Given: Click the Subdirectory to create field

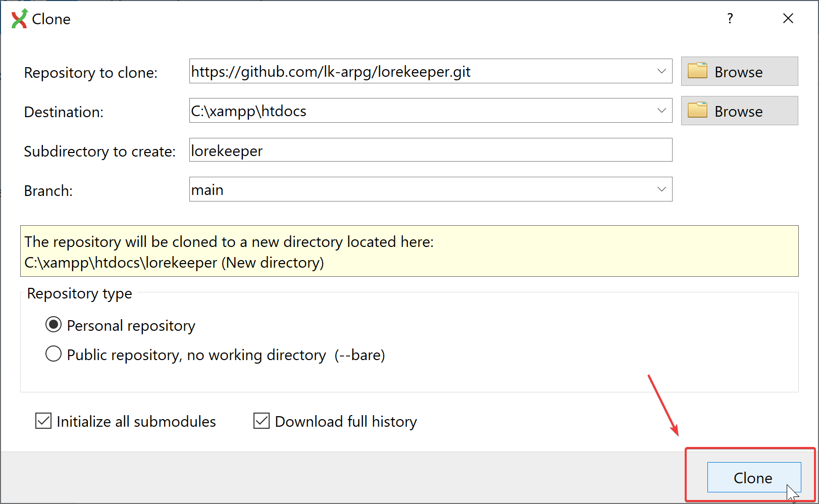Looking at the screenshot, I should [430, 150].
